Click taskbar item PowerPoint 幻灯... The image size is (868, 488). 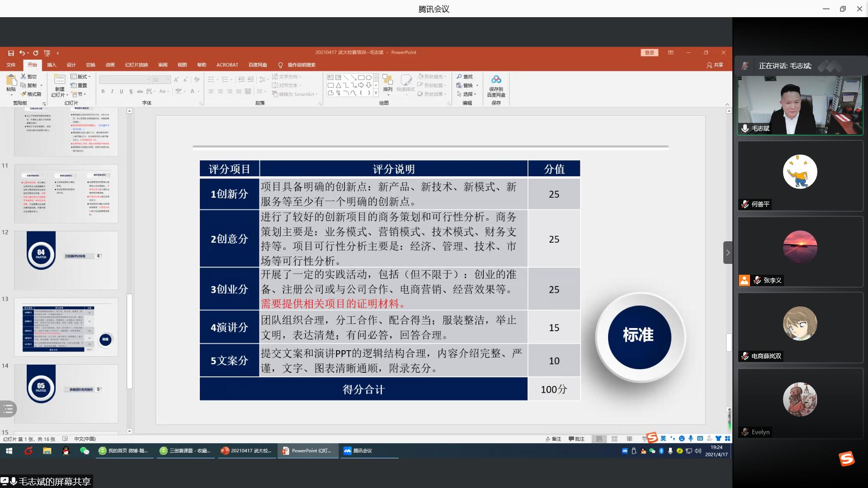point(308,450)
